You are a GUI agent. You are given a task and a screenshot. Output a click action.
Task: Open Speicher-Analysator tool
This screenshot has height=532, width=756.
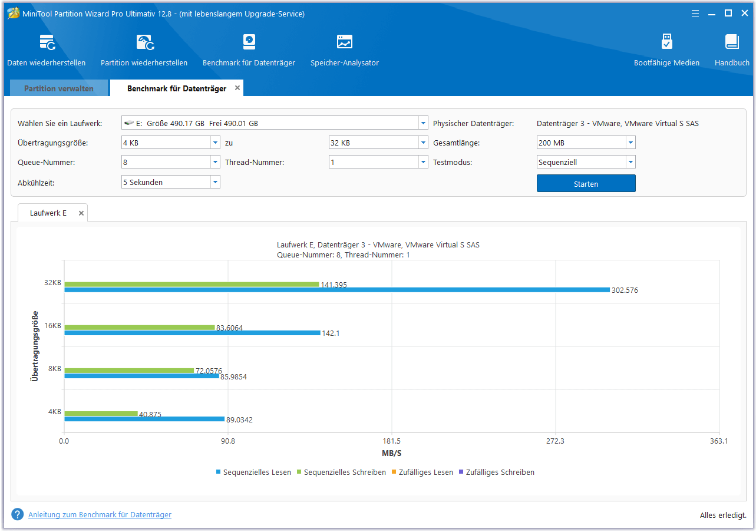coord(345,50)
